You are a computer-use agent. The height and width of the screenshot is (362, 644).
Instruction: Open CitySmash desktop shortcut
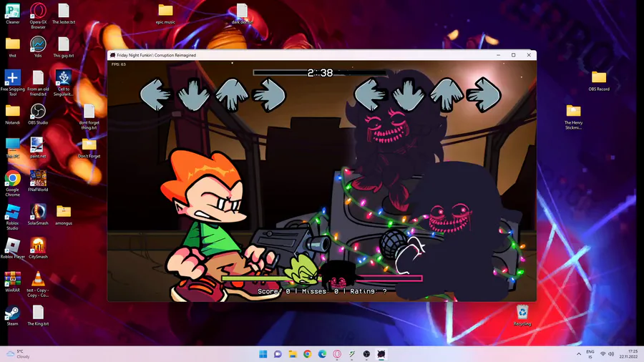tap(38, 248)
